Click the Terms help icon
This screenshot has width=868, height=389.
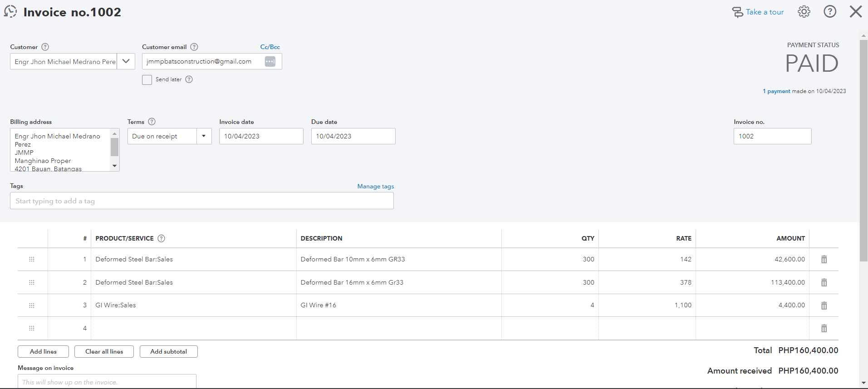[152, 122]
